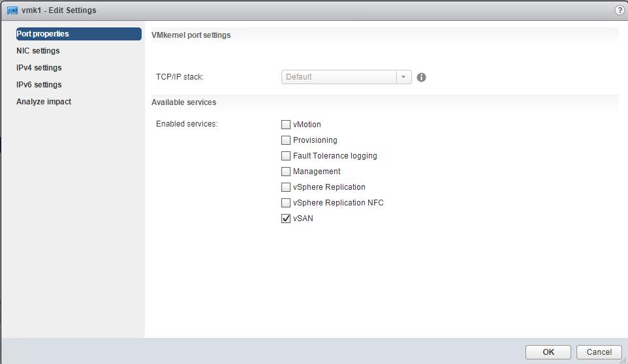This screenshot has height=364, width=628.
Task: Check the vSphere Replication box
Action: (285, 187)
